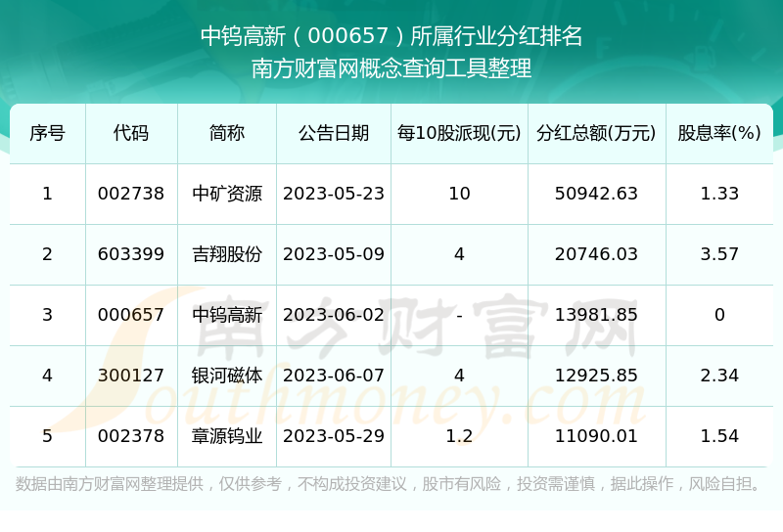Click the company name 章源钨业
This screenshot has width=783, height=532.
227,436
